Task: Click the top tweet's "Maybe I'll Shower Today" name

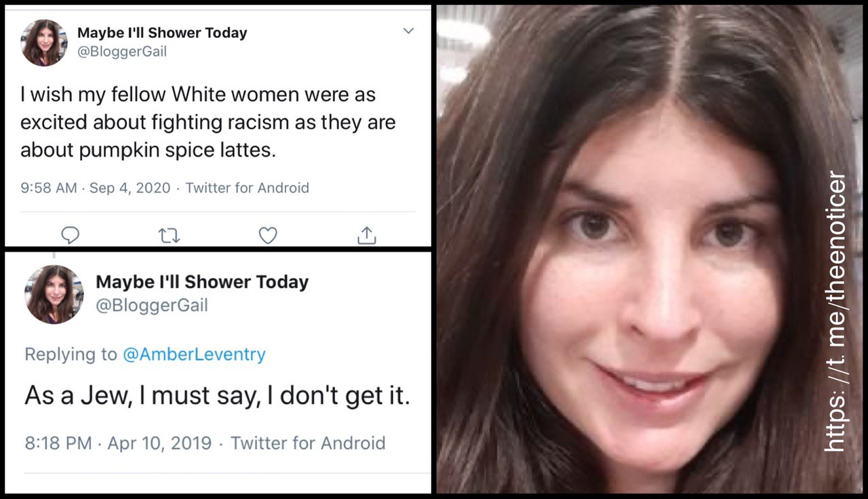Action: click(162, 33)
